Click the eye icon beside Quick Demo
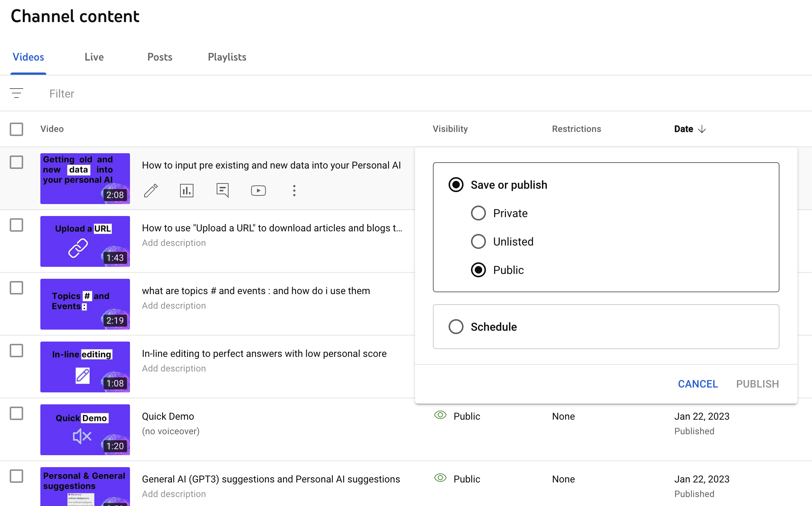 440,415
